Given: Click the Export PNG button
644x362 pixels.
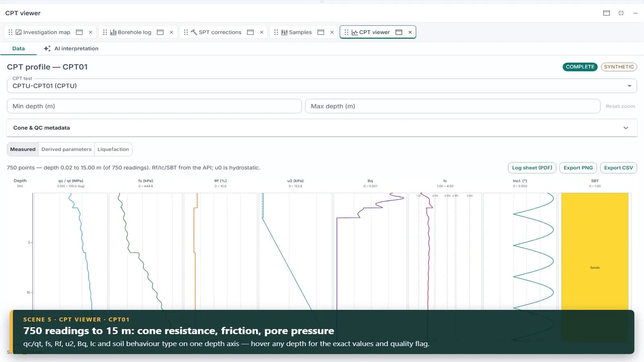Looking at the screenshot, I should tap(578, 168).
